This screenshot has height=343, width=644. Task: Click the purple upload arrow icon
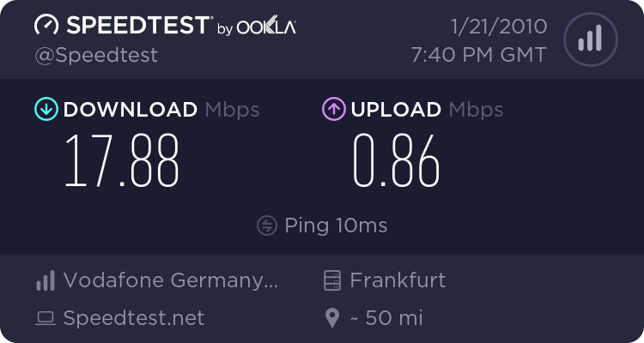333,110
